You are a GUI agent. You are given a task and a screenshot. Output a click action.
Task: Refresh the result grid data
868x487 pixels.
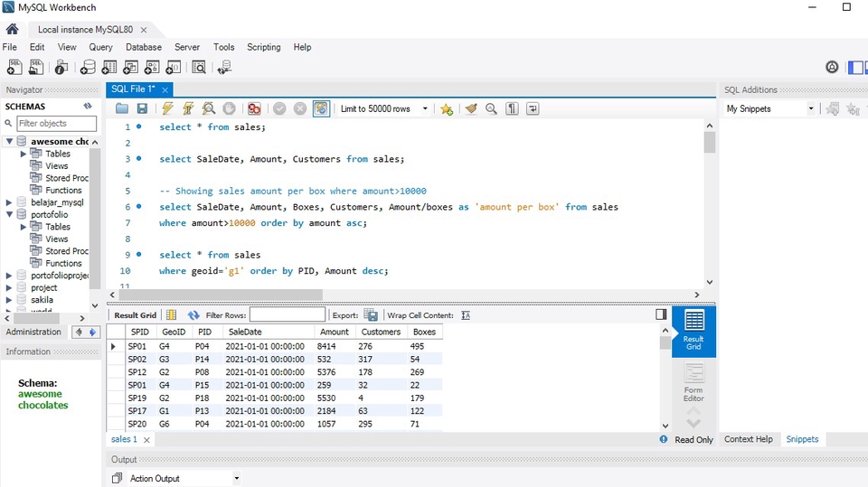click(193, 315)
